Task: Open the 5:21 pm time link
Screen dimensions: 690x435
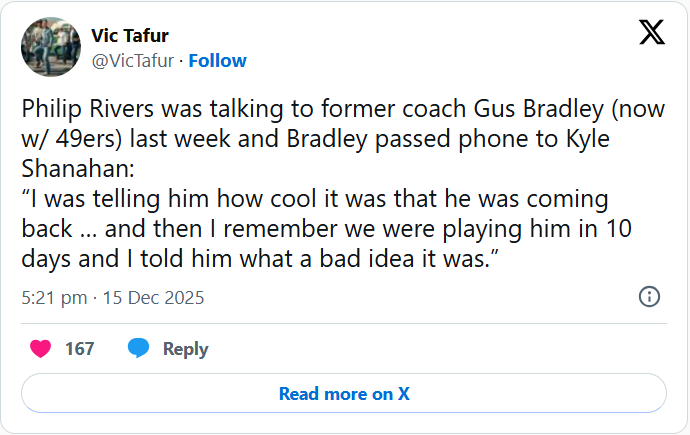Action: (x=53, y=298)
